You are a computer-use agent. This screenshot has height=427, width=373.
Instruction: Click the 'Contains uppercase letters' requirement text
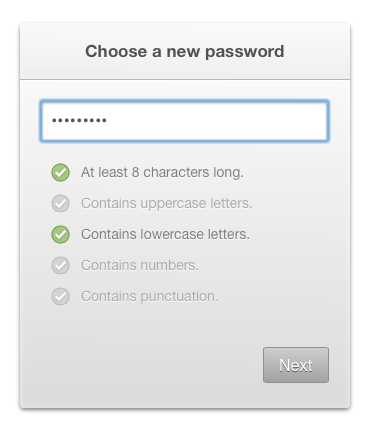(x=167, y=203)
